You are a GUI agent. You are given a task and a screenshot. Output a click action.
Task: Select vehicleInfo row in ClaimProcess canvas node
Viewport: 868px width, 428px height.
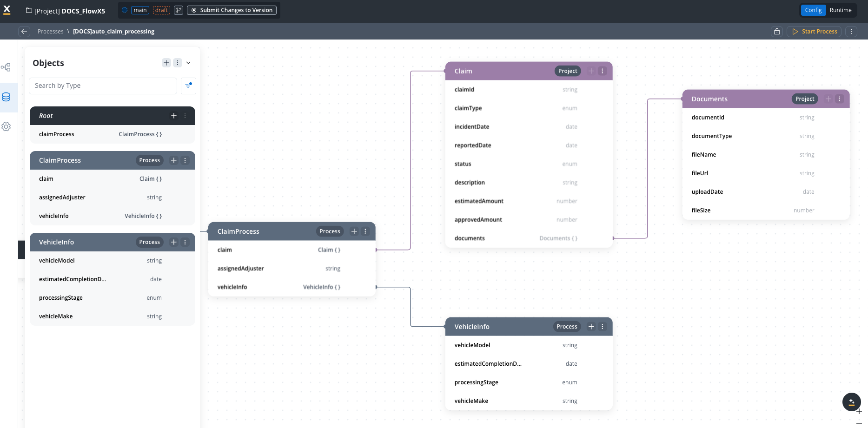point(292,287)
